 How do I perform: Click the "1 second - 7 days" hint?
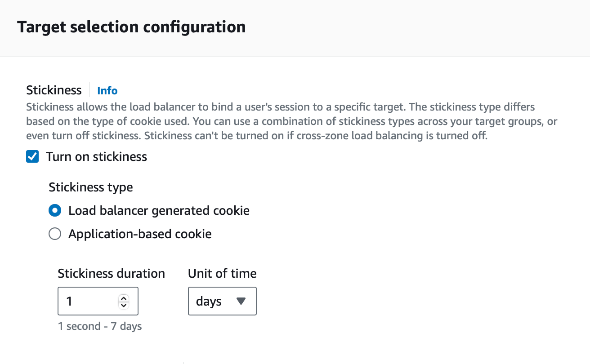click(x=100, y=326)
